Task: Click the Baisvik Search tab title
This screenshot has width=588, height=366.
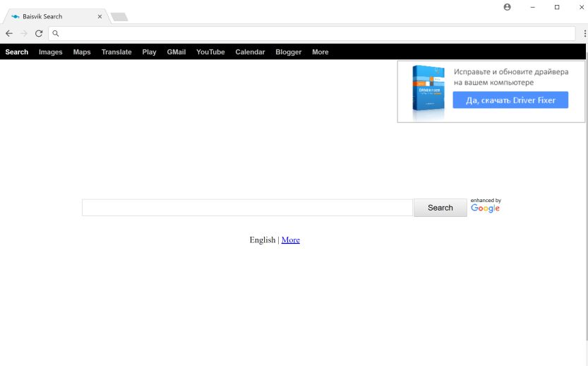Action: pos(42,16)
